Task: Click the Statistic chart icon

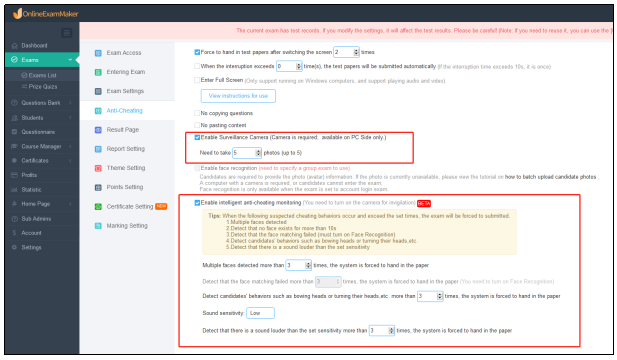Action: click(15, 190)
